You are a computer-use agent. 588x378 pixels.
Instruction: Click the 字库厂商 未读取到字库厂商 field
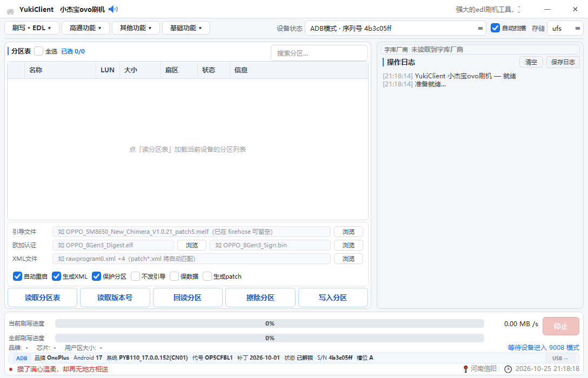pyautogui.click(x=480, y=50)
